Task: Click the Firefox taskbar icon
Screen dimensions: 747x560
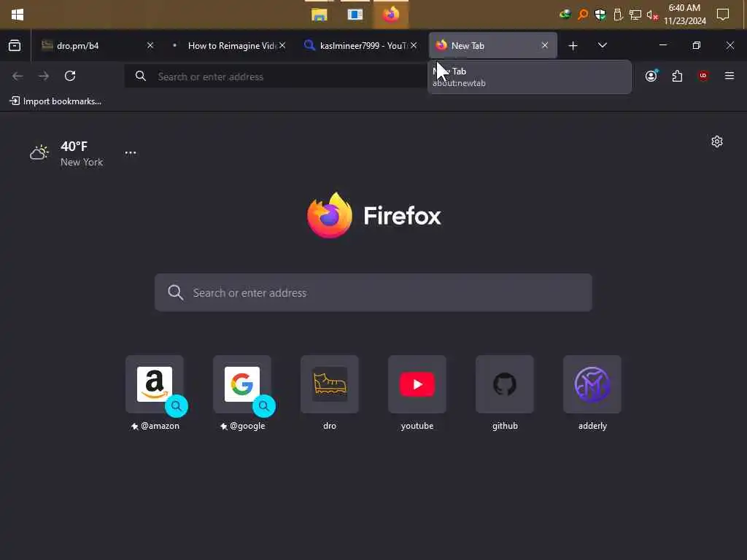Action: coord(391,15)
